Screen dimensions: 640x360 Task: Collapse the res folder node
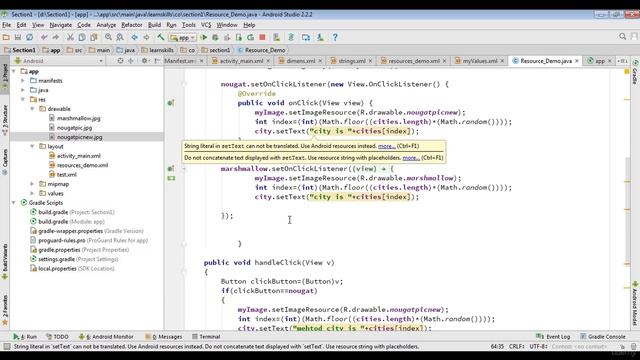coord(23,99)
